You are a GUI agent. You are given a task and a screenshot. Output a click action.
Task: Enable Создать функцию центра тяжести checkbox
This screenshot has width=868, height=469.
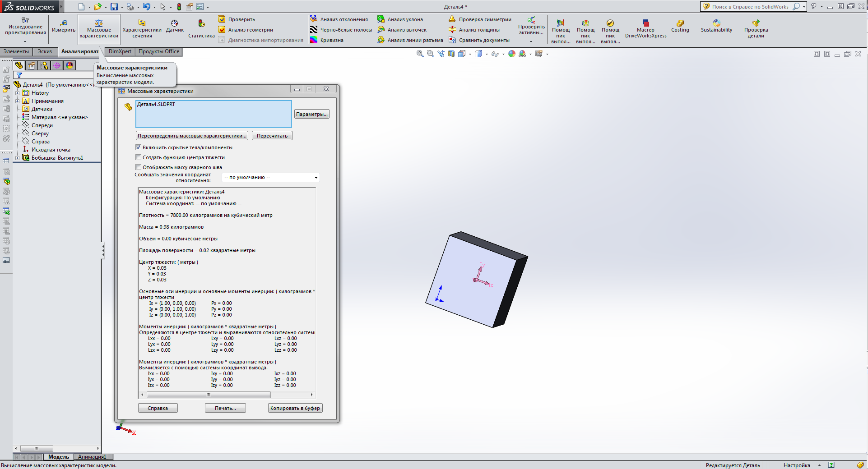pos(139,157)
